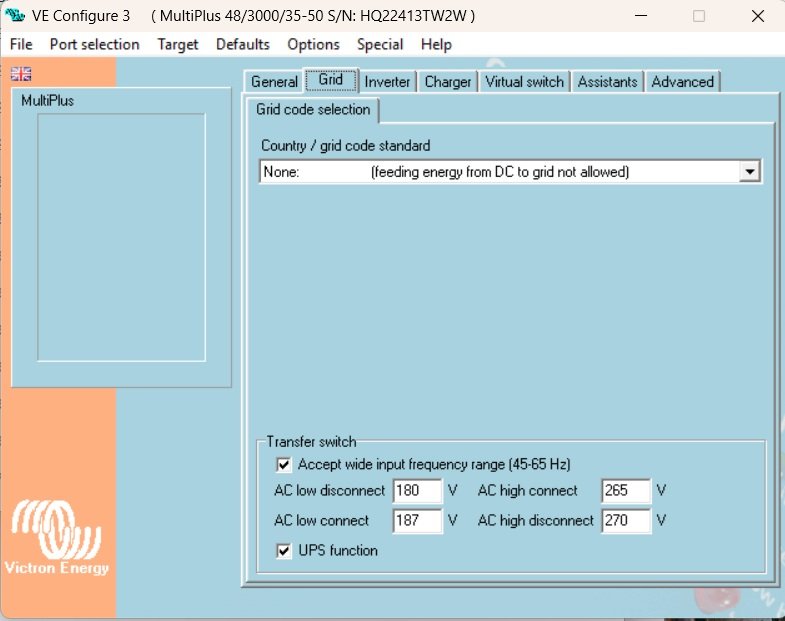This screenshot has height=621, width=785.
Task: Click the Victron Energy logo
Action: (57, 537)
